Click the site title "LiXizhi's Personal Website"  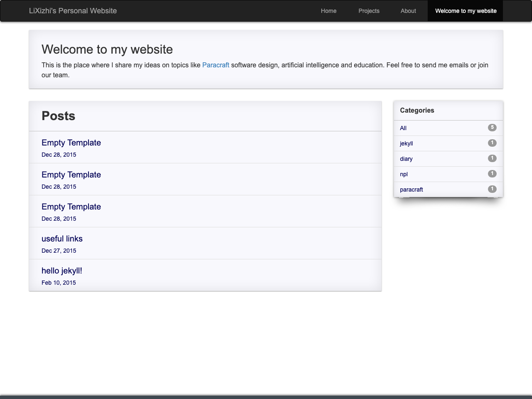click(x=73, y=11)
